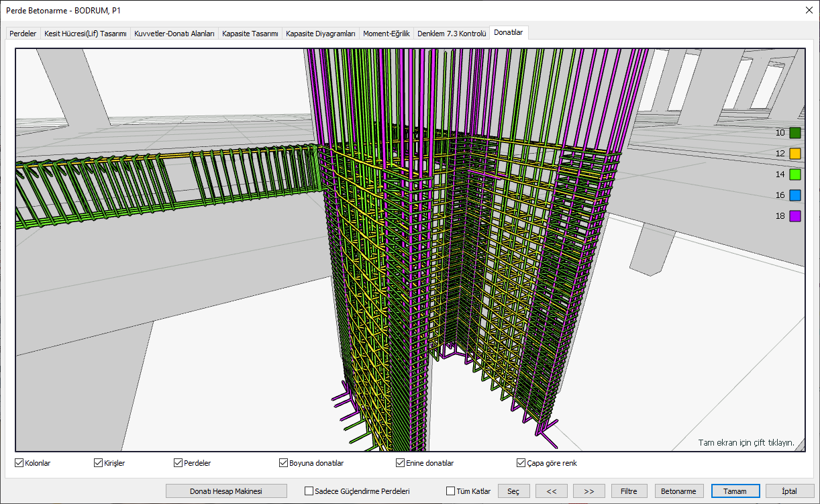Open Denklem 7.3 Kontrolü tab

pyautogui.click(x=451, y=34)
